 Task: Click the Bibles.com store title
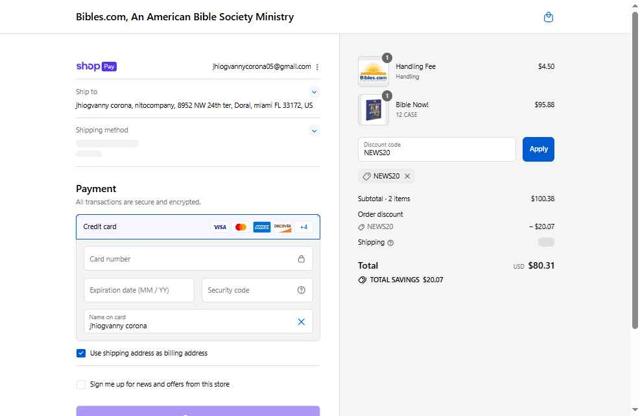[x=185, y=17]
